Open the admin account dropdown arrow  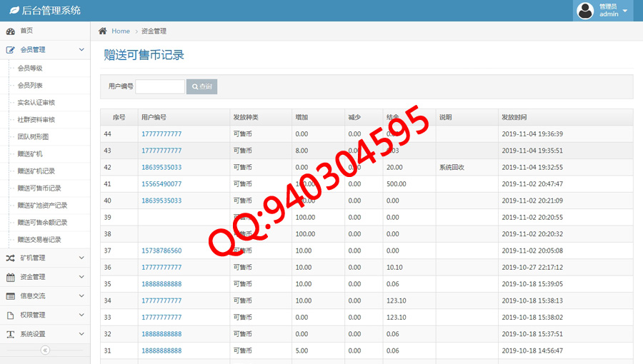coord(625,11)
